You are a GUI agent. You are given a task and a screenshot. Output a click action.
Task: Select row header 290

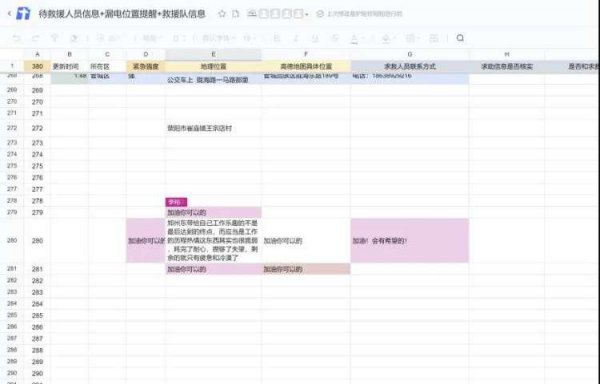pos(12,373)
